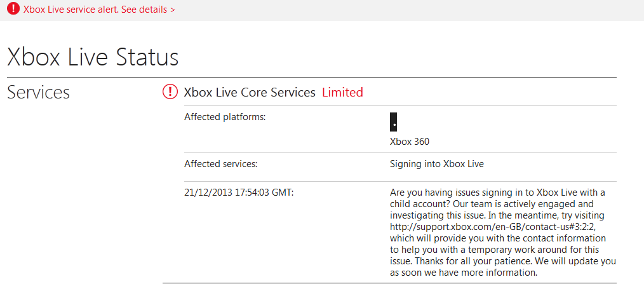The image size is (644, 284).
Task: Click the red alert icon in top banner
Action: click(12, 10)
